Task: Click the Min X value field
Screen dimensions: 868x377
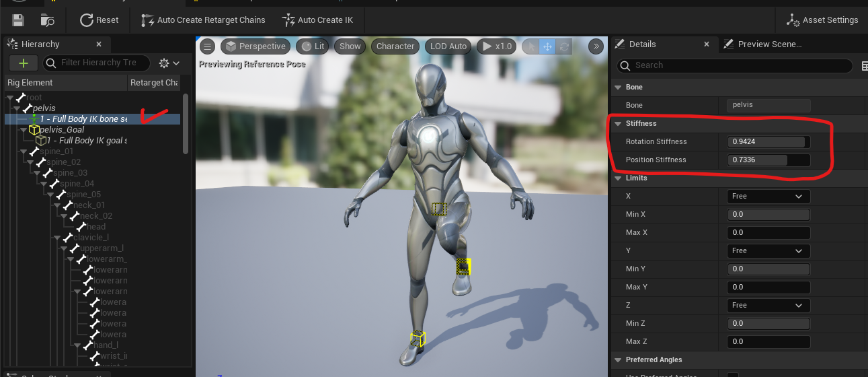Action: click(768, 214)
